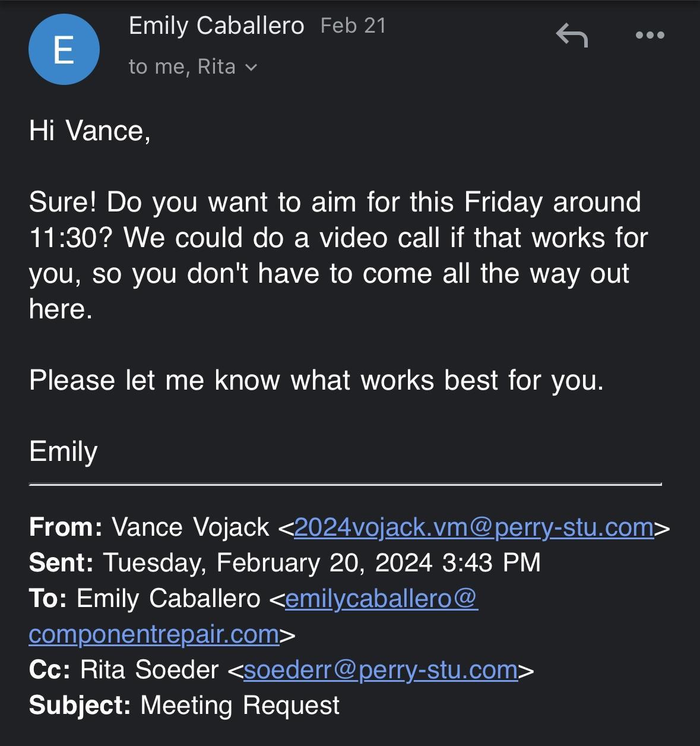Viewport: 700px width, 746px height.
Task: Open the three-dot more options menu
Action: coord(650,36)
